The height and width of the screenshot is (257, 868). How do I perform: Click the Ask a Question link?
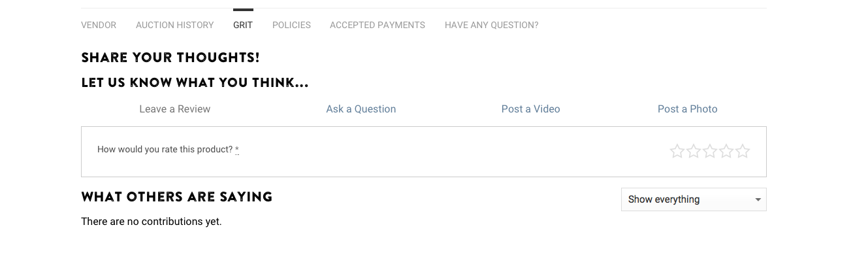click(361, 109)
